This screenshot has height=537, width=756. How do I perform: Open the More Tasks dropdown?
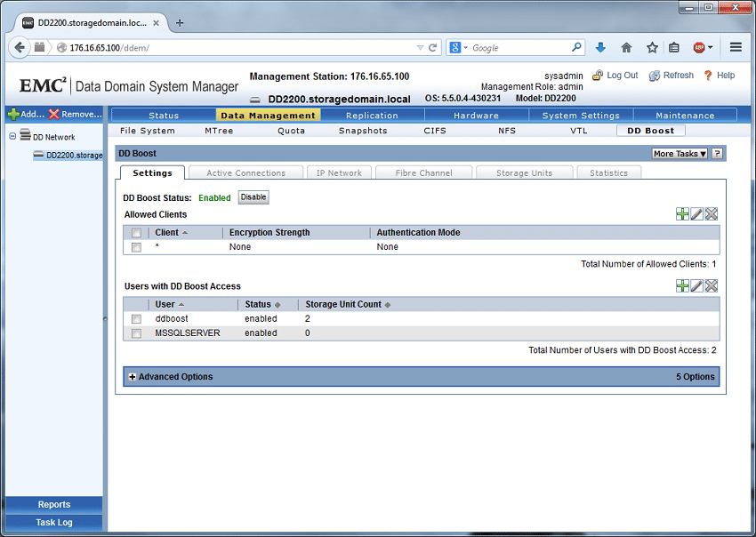click(680, 153)
